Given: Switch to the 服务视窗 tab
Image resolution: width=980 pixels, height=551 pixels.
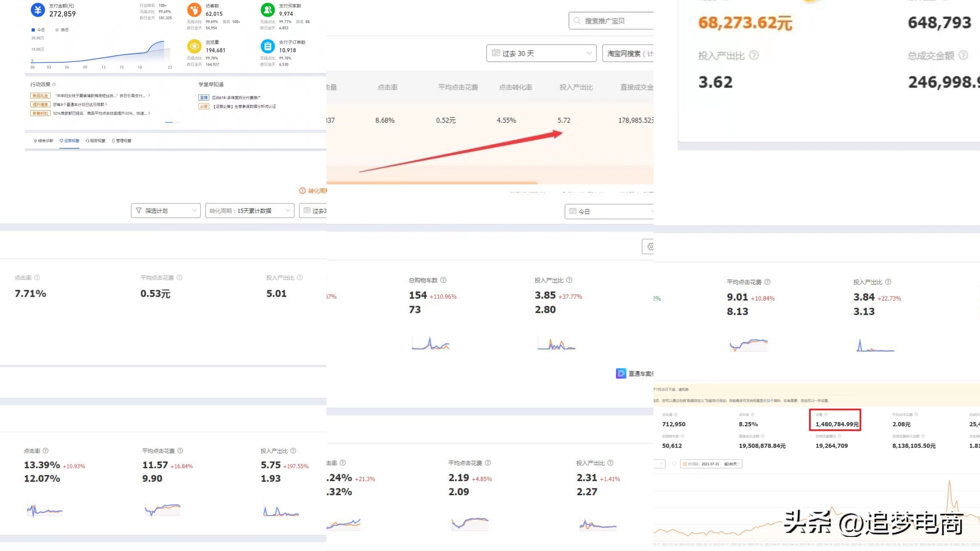Looking at the screenshot, I should tap(96, 141).
